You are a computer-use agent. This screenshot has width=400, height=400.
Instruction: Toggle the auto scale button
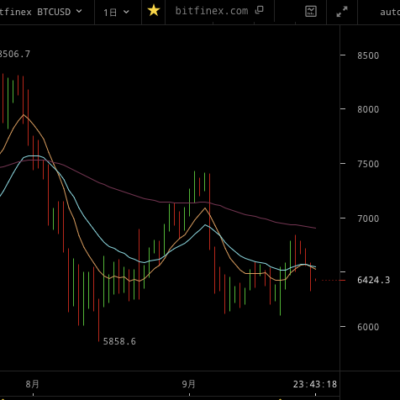coord(390,12)
